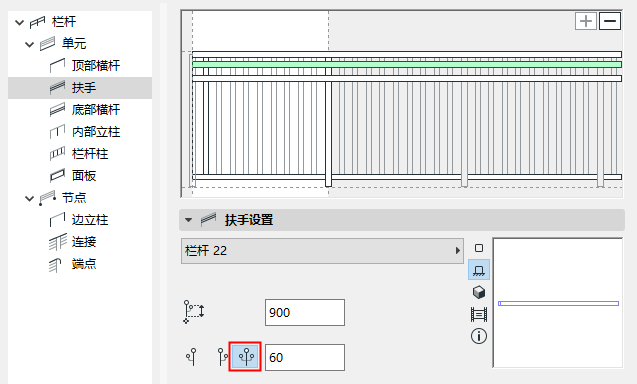Image resolution: width=637 pixels, height=384 pixels.
Task: Click the 端点 ending icon
Action: tap(55, 265)
